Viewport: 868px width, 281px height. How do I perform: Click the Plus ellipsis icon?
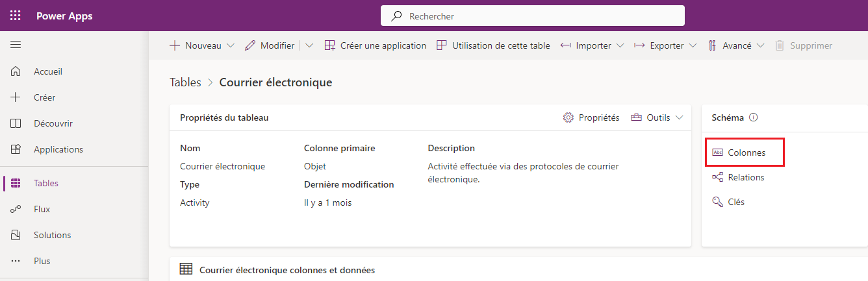(16, 261)
